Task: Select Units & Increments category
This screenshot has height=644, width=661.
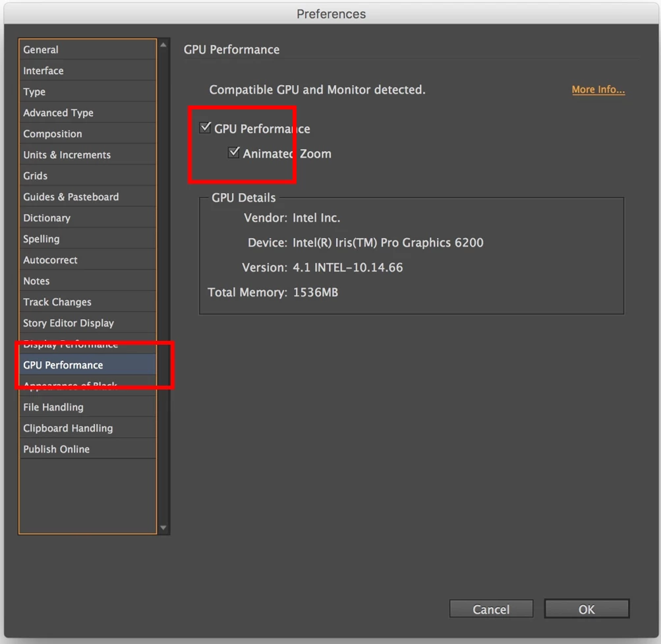Action: [x=88, y=155]
